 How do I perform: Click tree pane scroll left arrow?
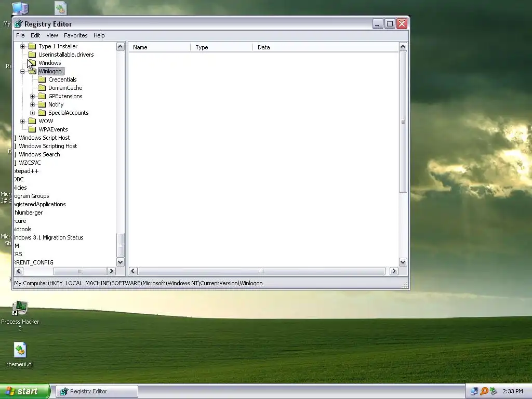[x=19, y=271]
